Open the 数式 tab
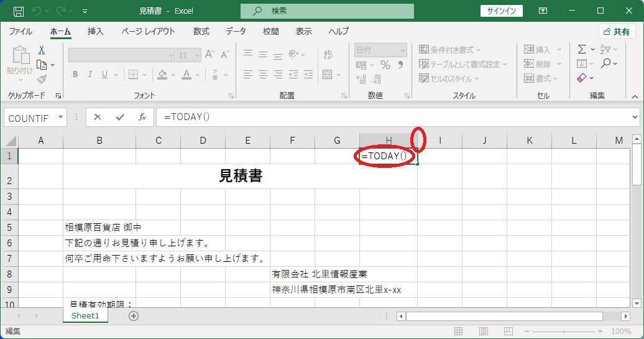Viewport: 644px width, 339px height. click(201, 32)
